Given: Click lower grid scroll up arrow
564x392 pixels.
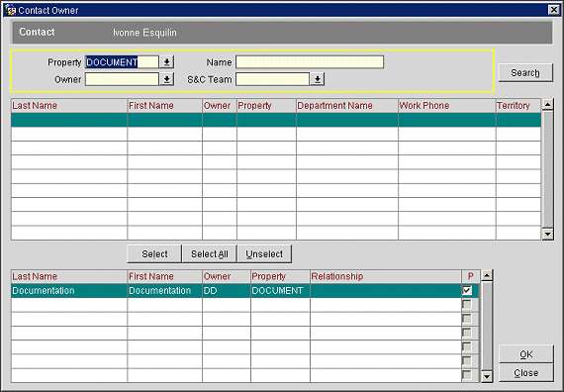Looking at the screenshot, I should click(487, 276).
